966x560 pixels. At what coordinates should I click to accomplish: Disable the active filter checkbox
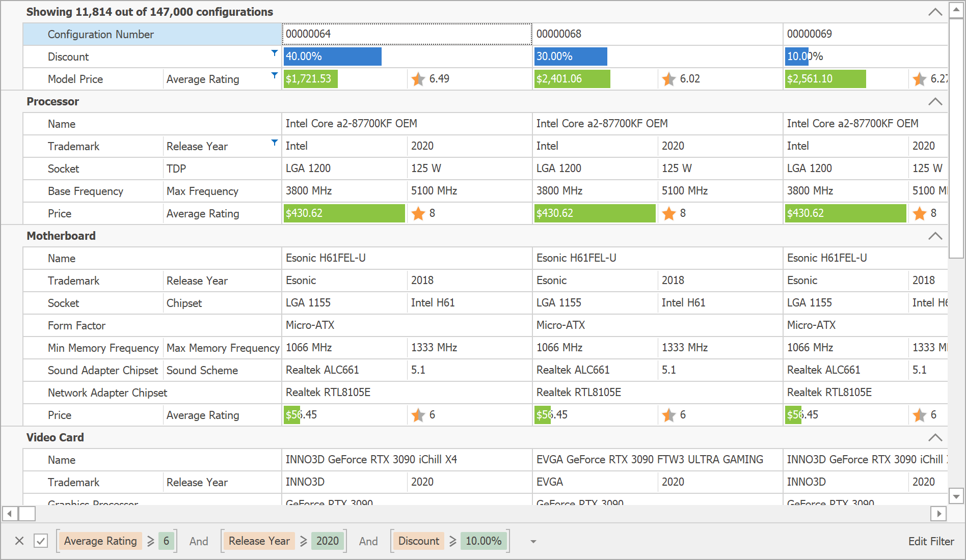pyautogui.click(x=41, y=541)
